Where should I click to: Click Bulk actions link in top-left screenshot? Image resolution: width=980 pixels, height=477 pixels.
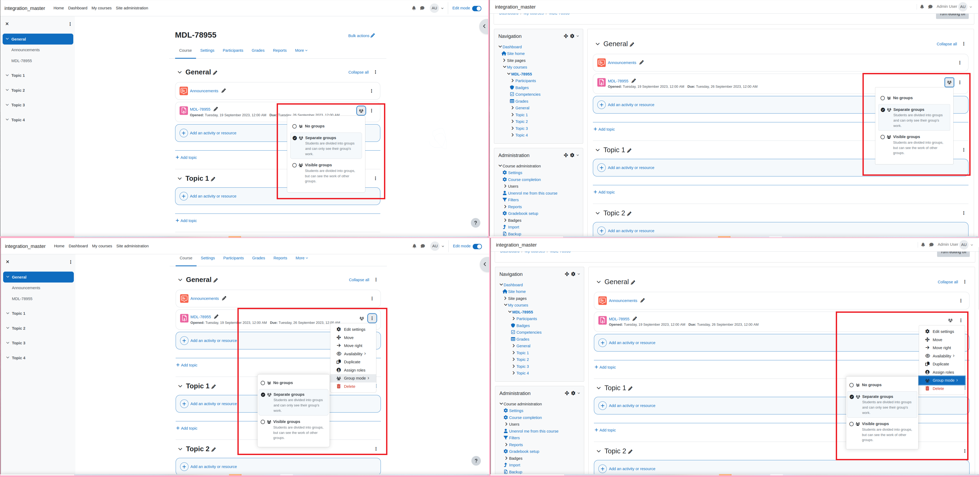[x=361, y=36]
